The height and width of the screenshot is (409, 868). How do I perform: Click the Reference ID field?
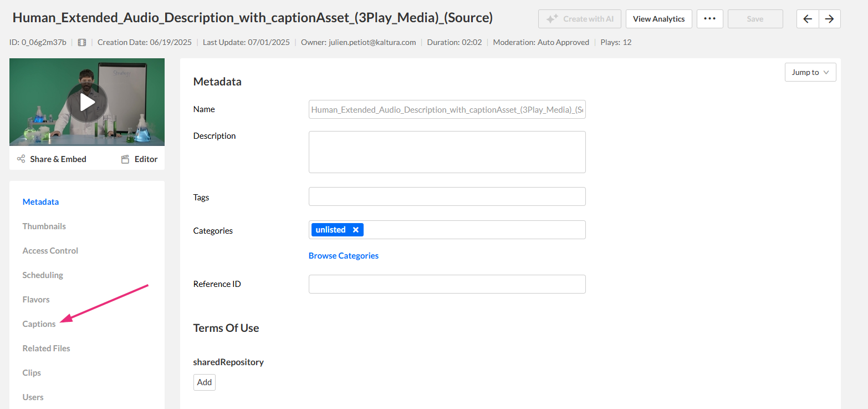pos(447,284)
